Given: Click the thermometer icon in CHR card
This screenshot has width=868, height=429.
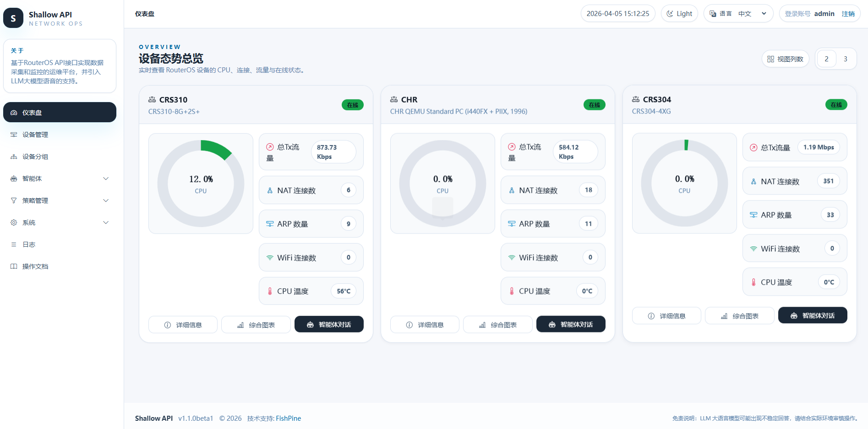Looking at the screenshot, I should [x=512, y=291].
